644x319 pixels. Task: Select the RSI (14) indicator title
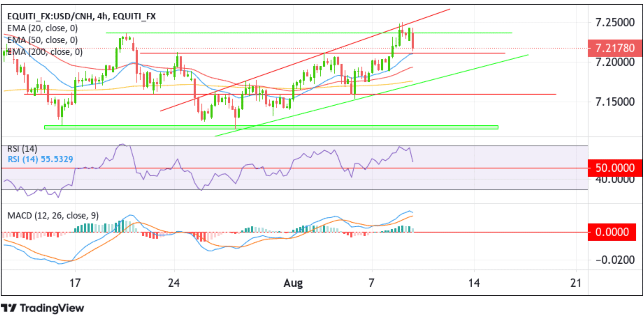point(22,149)
